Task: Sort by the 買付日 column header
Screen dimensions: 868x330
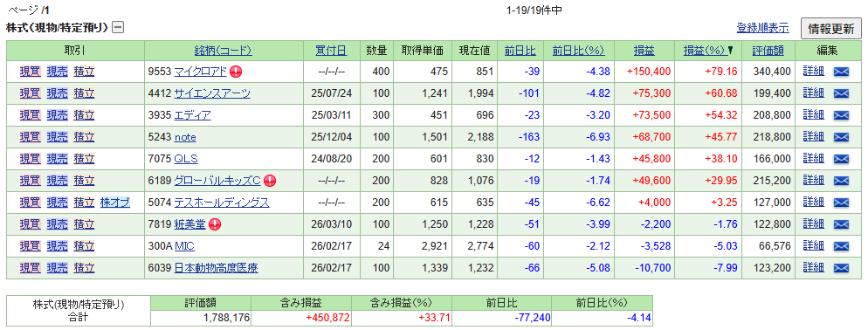Action: [331, 51]
